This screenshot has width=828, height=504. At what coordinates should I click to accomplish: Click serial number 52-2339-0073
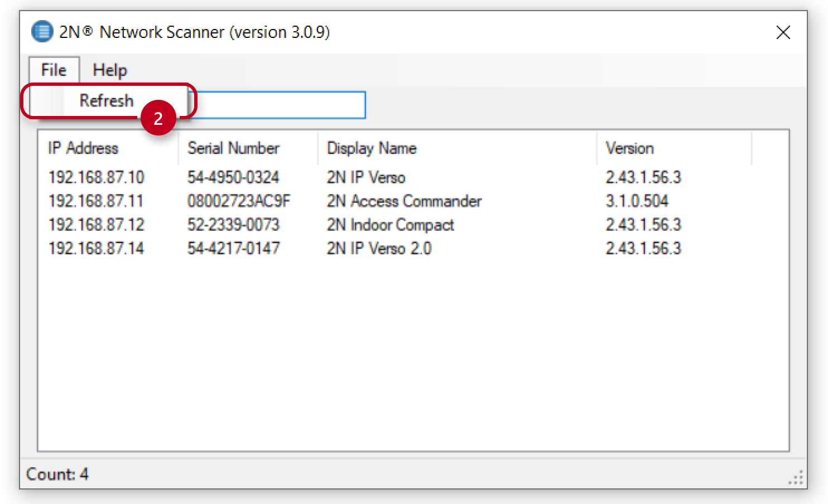233,225
